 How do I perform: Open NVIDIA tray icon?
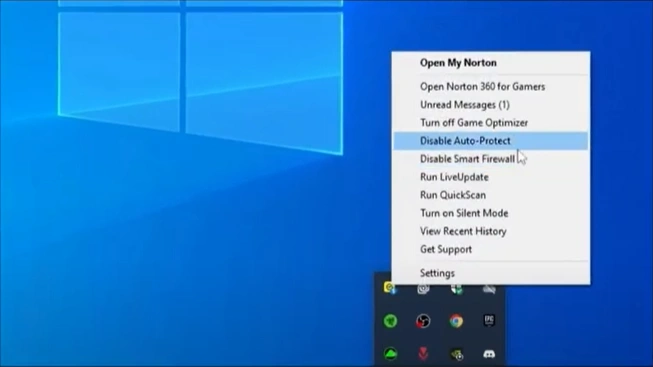pos(456,354)
